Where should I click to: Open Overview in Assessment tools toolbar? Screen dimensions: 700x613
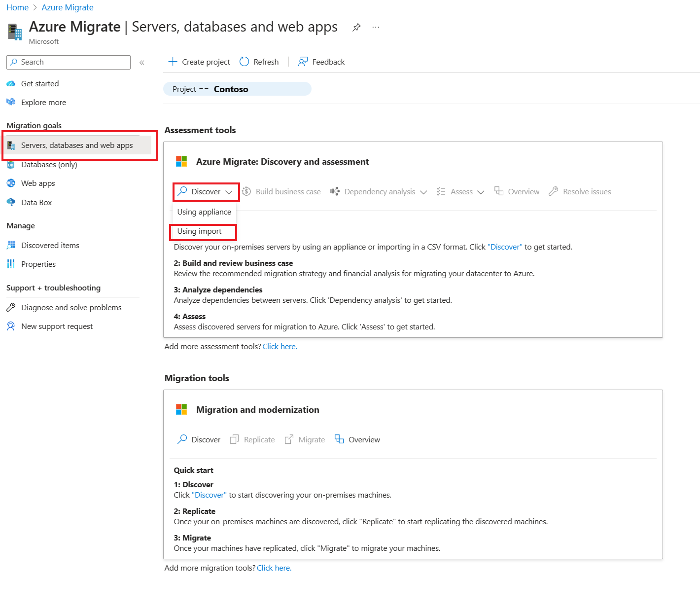(517, 191)
